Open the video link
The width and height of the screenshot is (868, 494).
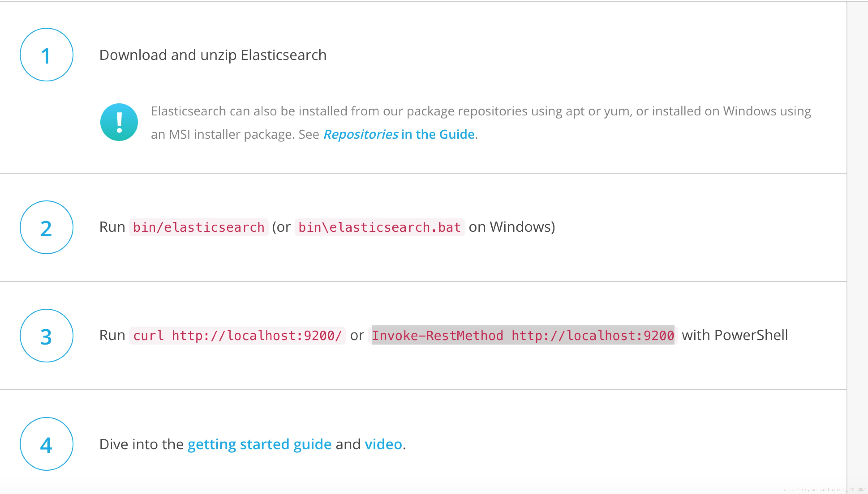(383, 445)
